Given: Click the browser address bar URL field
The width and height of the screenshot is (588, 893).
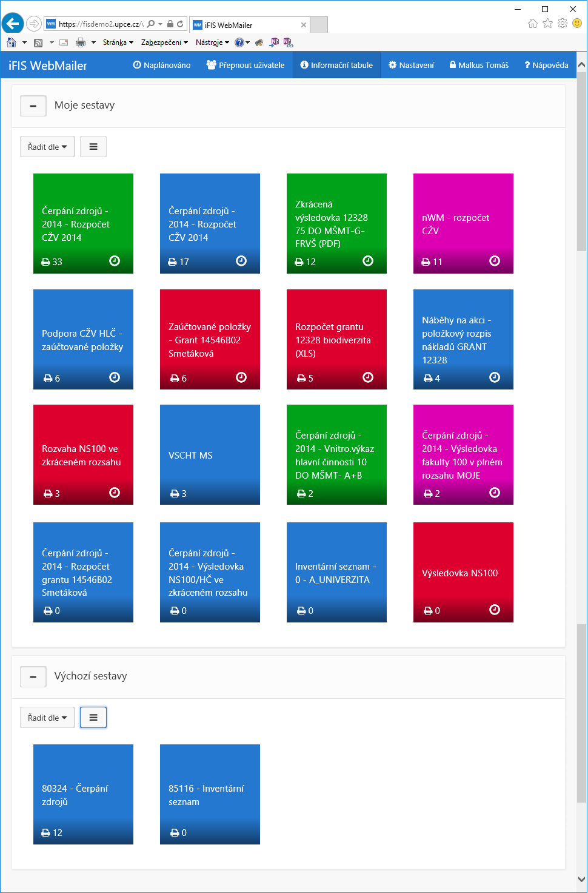Looking at the screenshot, I should [x=101, y=24].
